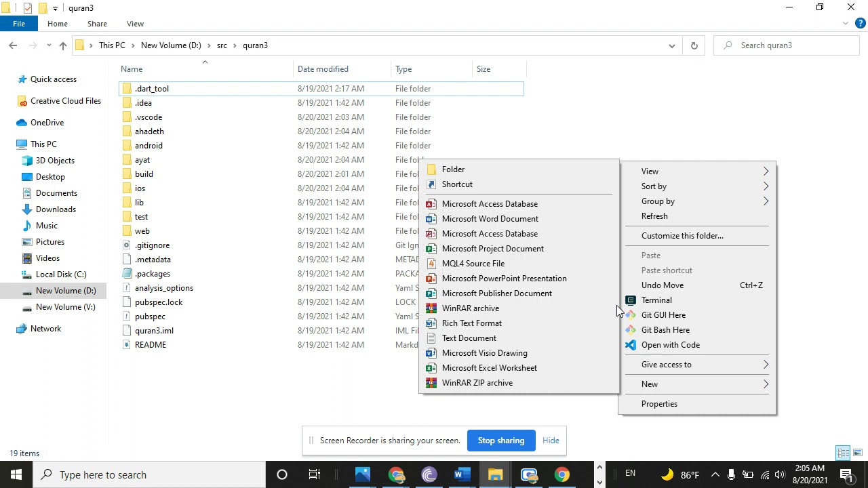Switch to Large icons view
The height and width of the screenshot is (488, 868).
tap(858, 453)
